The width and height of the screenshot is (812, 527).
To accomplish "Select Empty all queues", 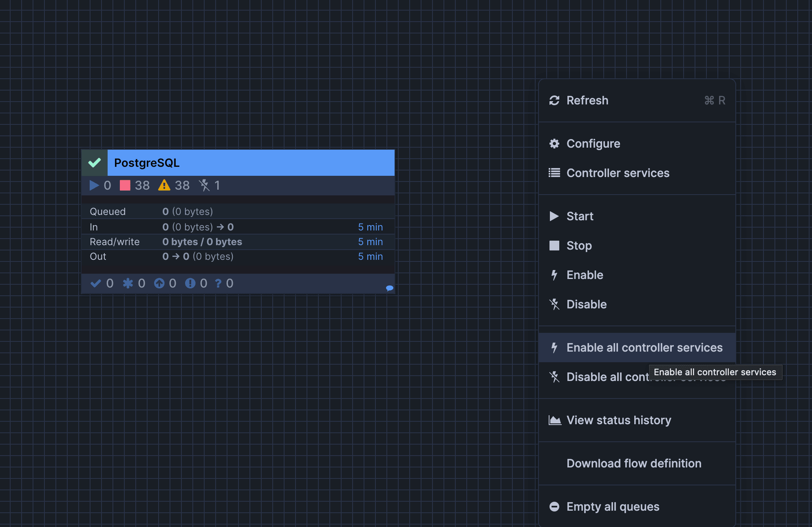I will (637, 507).
